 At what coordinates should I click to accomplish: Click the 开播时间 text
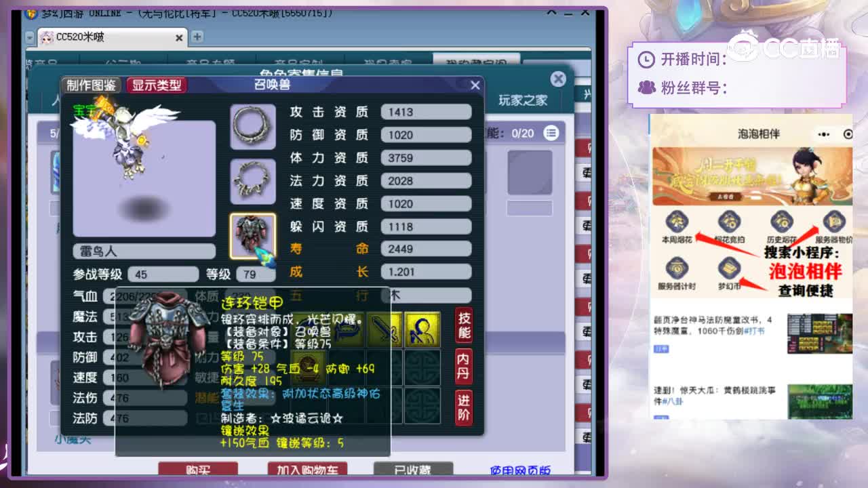[x=693, y=60]
